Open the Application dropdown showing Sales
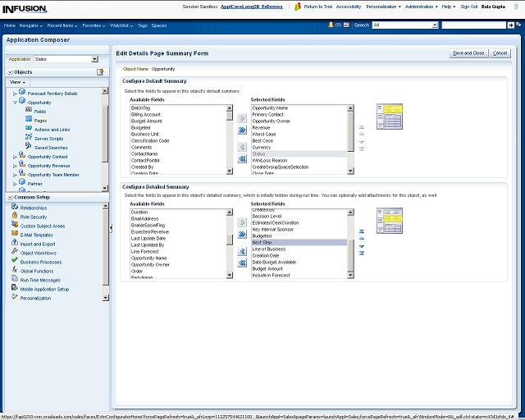 (94, 59)
